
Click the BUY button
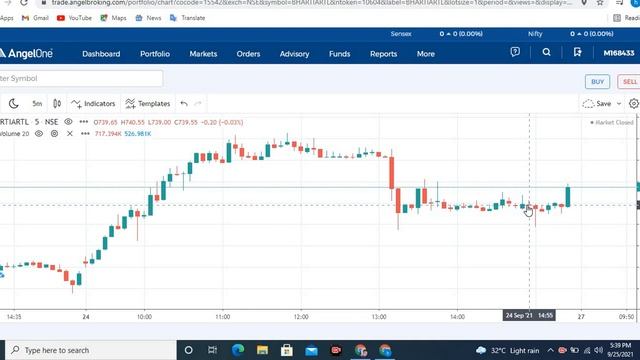click(x=598, y=82)
